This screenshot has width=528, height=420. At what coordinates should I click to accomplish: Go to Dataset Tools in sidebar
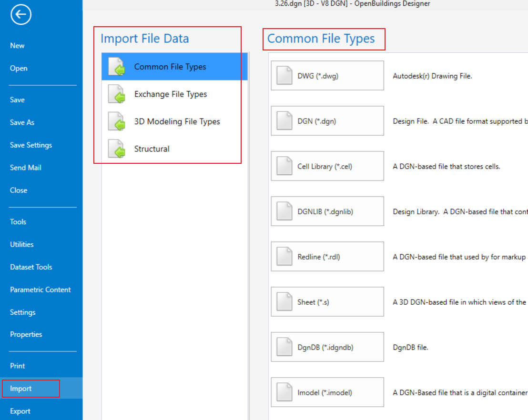pyautogui.click(x=31, y=267)
